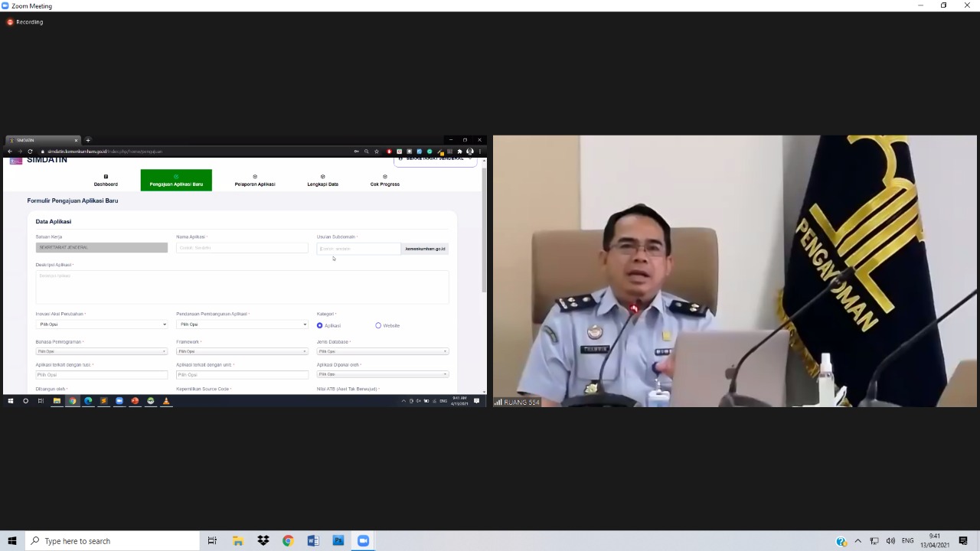Image resolution: width=980 pixels, height=551 pixels.
Task: Open Pendanaan Pembangunan Aplikasi dropdown
Action: (x=242, y=324)
